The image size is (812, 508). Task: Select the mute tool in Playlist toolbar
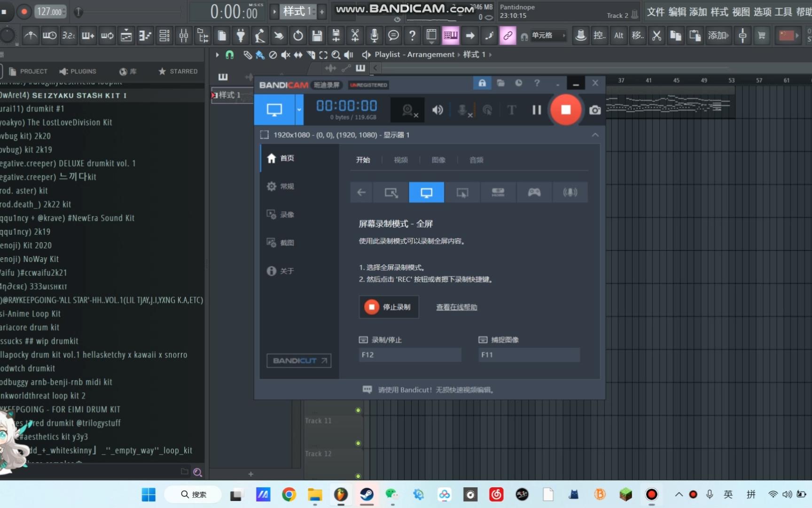(x=285, y=55)
